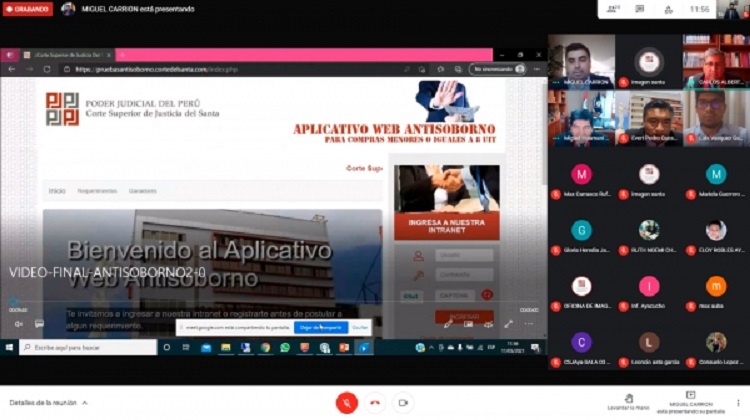Select CARLOS ALBERT video tile
Image resolution: width=750 pixels, height=420 pixels.
[716, 61]
